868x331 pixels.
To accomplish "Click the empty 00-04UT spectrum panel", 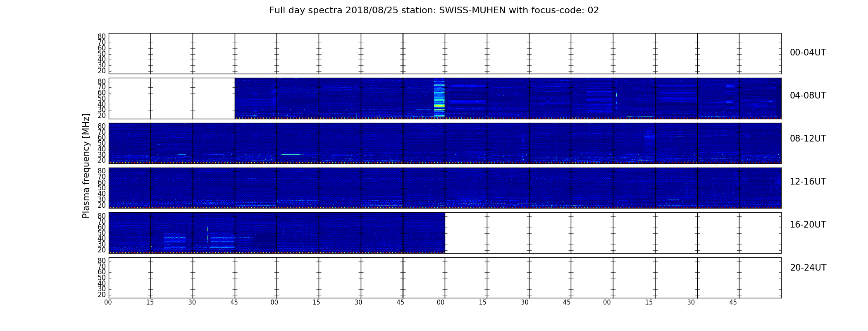I will click(x=445, y=53).
